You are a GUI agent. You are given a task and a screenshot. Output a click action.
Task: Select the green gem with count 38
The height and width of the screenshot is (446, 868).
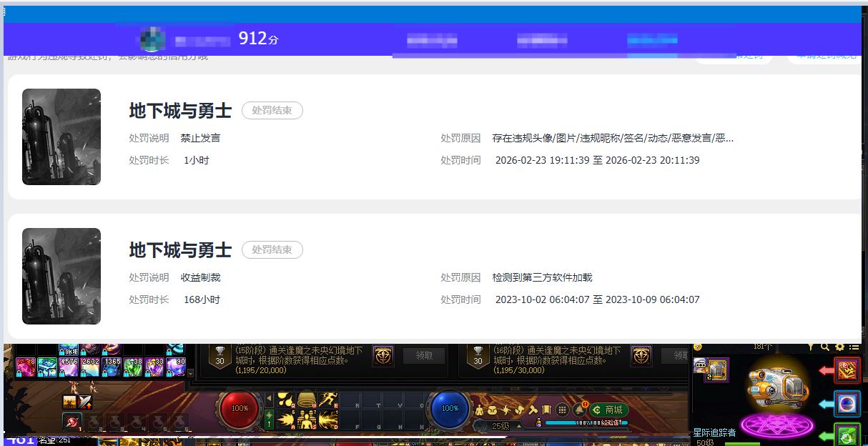click(x=133, y=367)
